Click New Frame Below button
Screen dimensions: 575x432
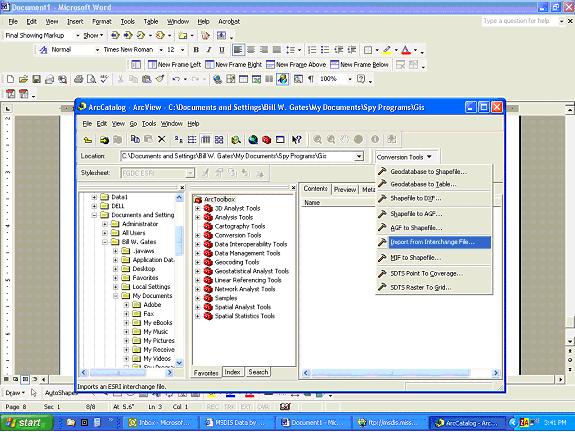359,65
